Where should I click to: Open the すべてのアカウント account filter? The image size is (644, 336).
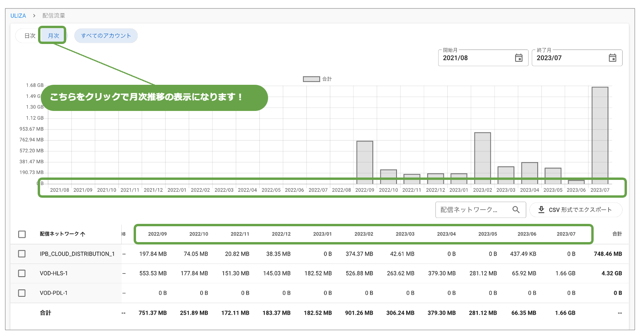pyautogui.click(x=106, y=36)
